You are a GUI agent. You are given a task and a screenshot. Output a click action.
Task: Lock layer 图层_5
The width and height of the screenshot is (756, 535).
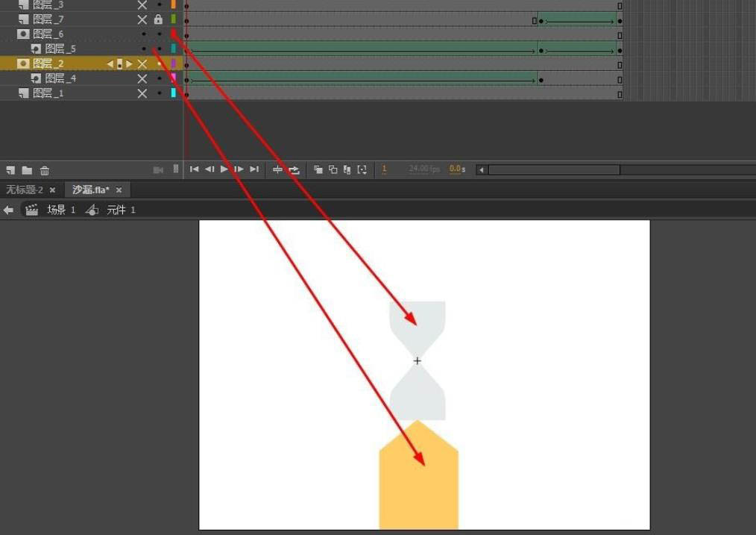tap(160, 49)
